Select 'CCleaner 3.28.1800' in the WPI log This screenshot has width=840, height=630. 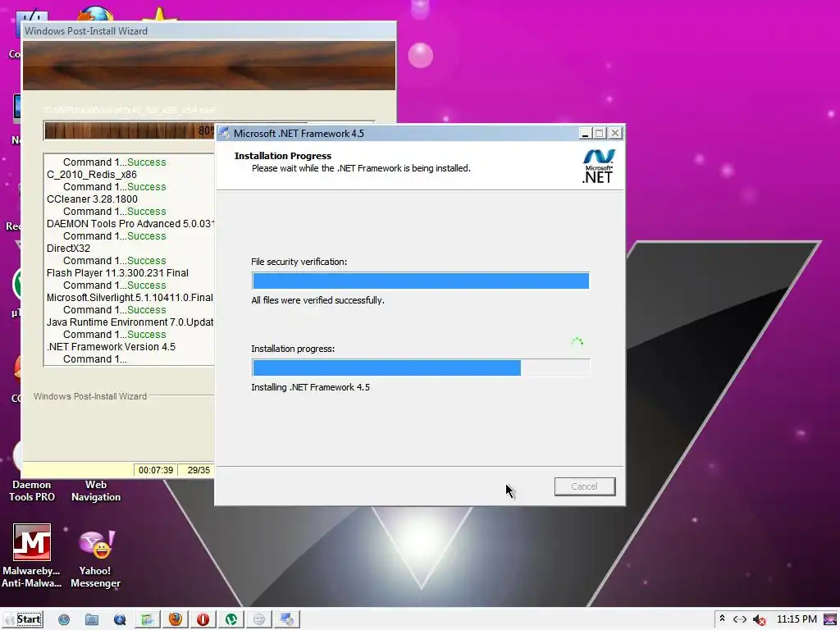(x=92, y=199)
